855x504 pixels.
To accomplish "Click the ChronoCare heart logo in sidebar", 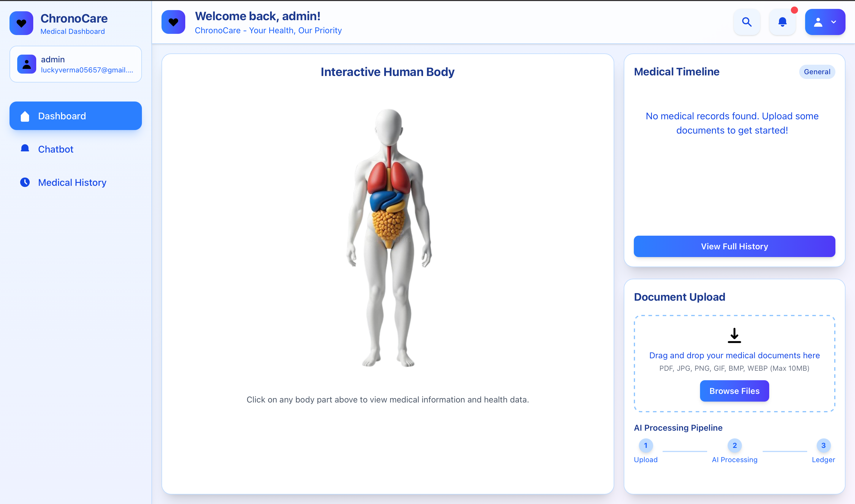I will [21, 23].
